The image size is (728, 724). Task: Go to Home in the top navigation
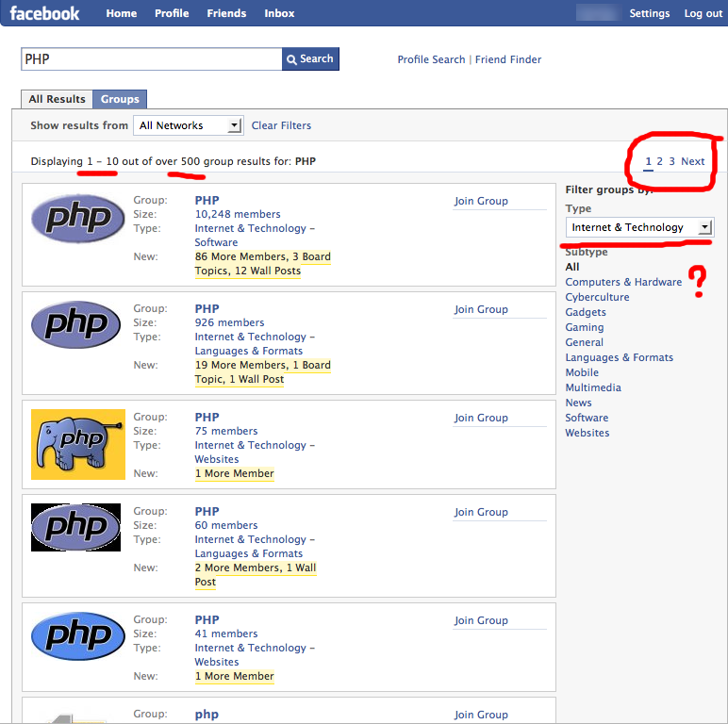coord(122,13)
